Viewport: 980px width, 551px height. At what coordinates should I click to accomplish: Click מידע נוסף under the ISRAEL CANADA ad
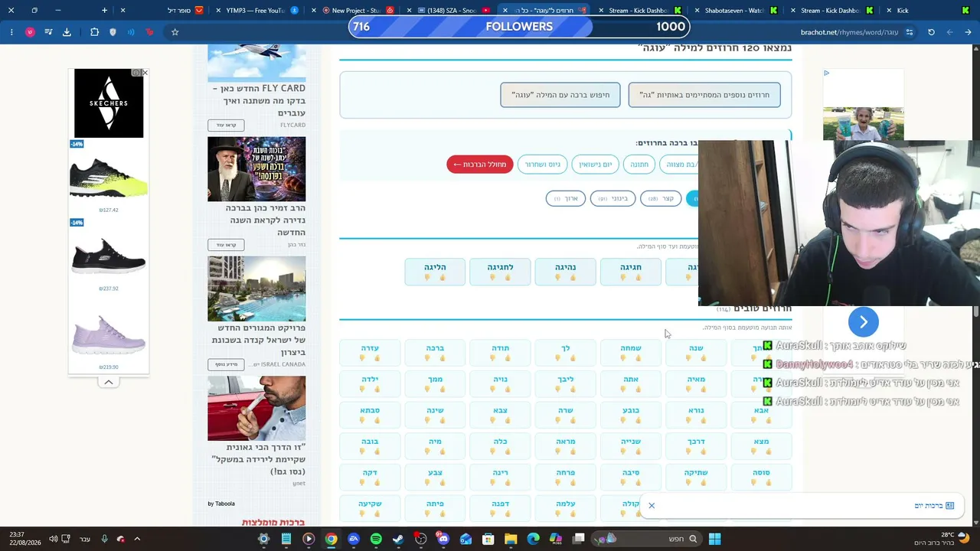tap(226, 364)
